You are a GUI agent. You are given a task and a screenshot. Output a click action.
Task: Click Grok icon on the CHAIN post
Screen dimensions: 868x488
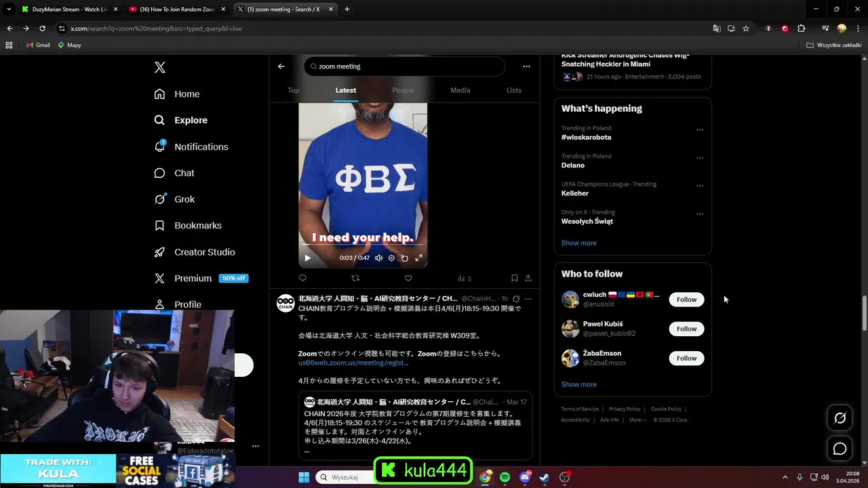[516, 299]
